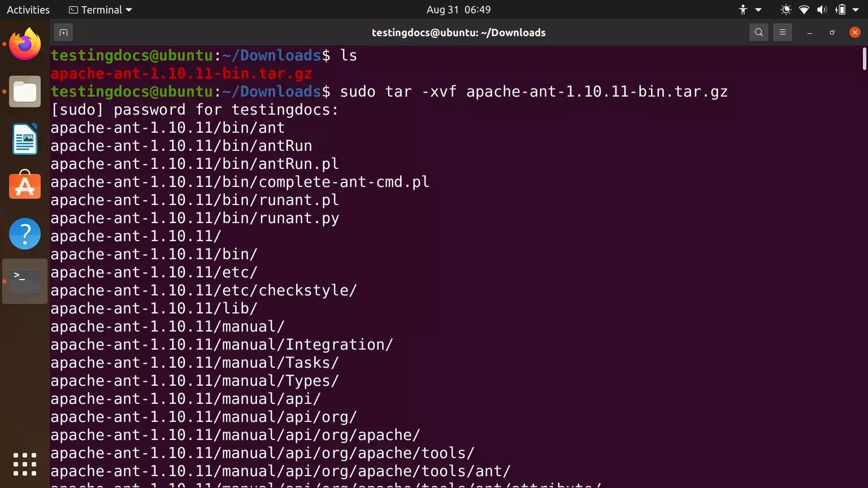Open the Files app from the dock
868x488 pixels.
[x=24, y=91]
